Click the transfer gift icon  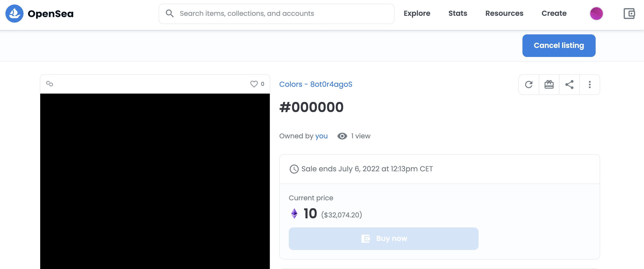(549, 85)
